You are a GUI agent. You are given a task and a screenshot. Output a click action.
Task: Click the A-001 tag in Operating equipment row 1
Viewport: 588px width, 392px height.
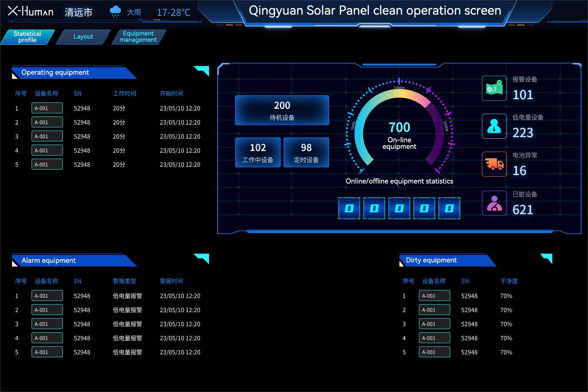pyautogui.click(x=47, y=108)
